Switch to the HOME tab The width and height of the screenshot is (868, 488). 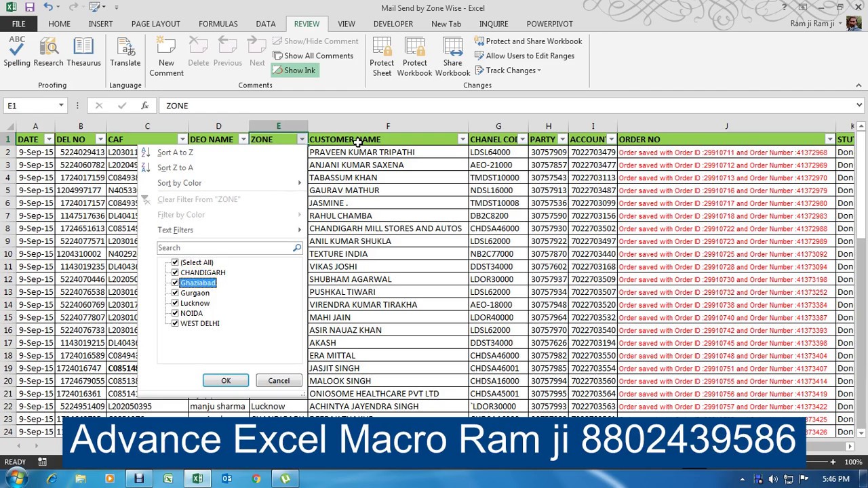point(59,24)
